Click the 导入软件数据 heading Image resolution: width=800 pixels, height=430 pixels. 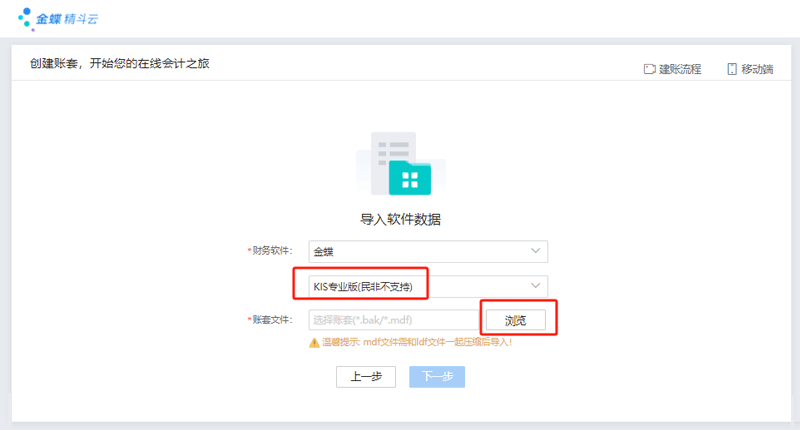401,220
